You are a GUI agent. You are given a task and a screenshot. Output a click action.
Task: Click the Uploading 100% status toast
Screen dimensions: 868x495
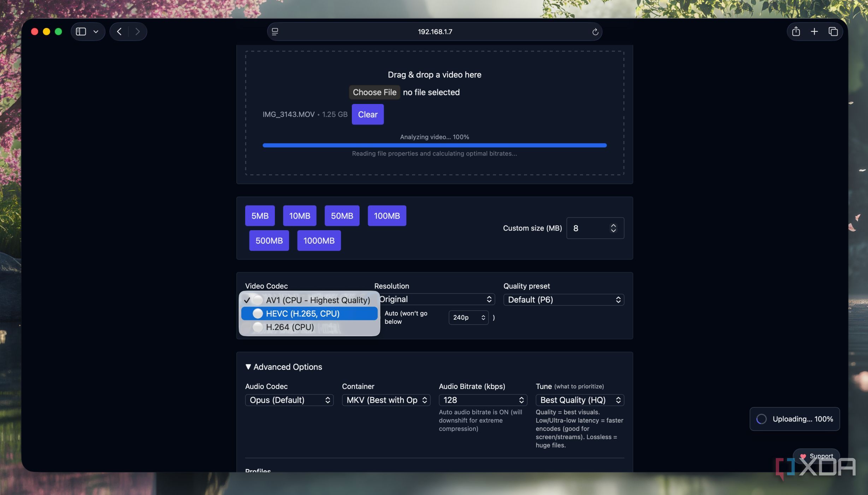click(795, 419)
